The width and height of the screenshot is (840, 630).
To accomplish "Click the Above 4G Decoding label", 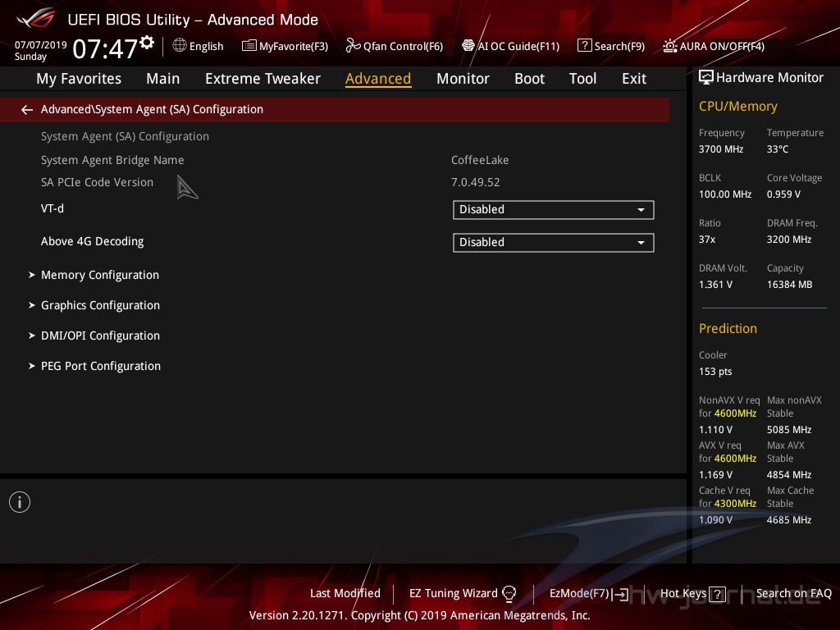I will (92, 242).
